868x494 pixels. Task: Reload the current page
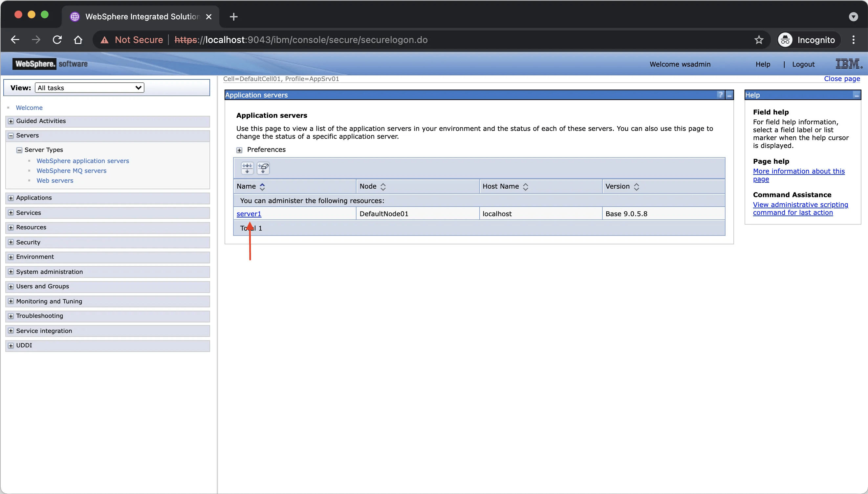tap(57, 40)
